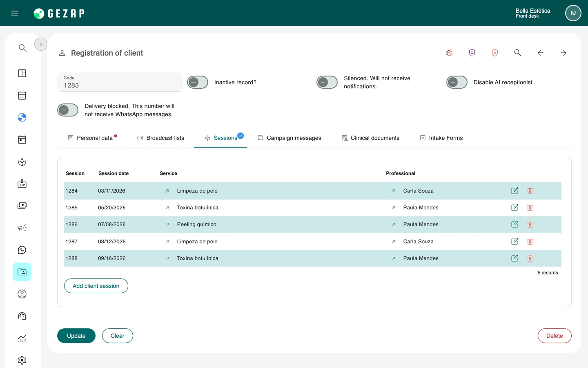Switch to the Campaign messages tab
This screenshot has width=588, height=368.
[x=290, y=138]
